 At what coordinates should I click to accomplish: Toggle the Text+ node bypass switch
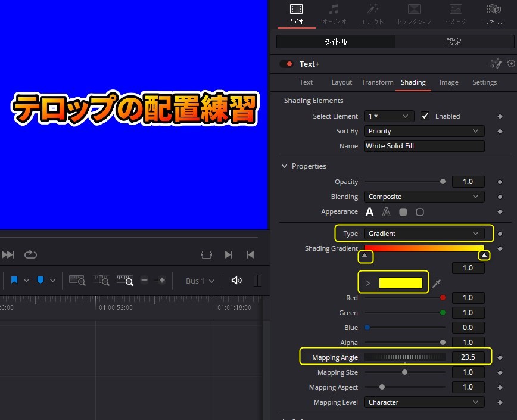pos(286,64)
